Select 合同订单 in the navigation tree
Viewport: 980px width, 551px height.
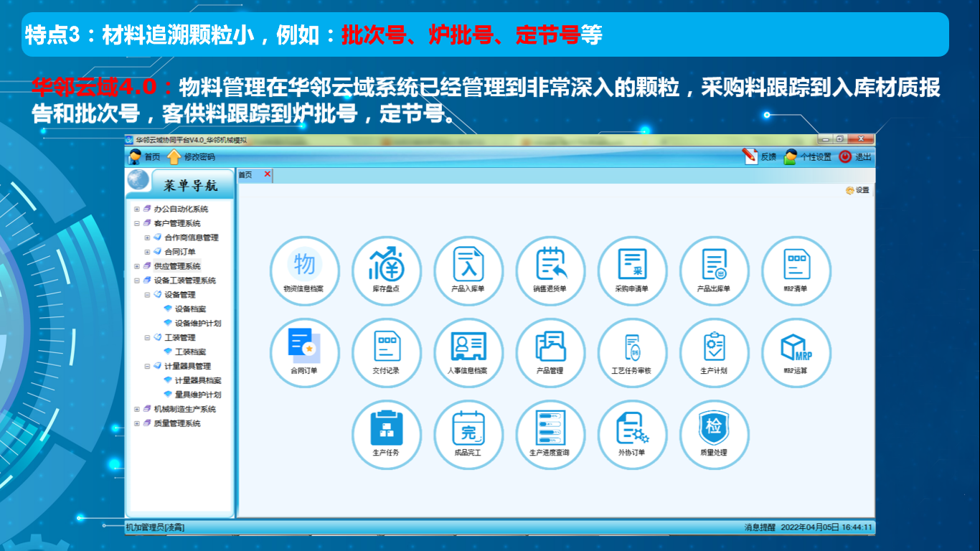(x=180, y=252)
